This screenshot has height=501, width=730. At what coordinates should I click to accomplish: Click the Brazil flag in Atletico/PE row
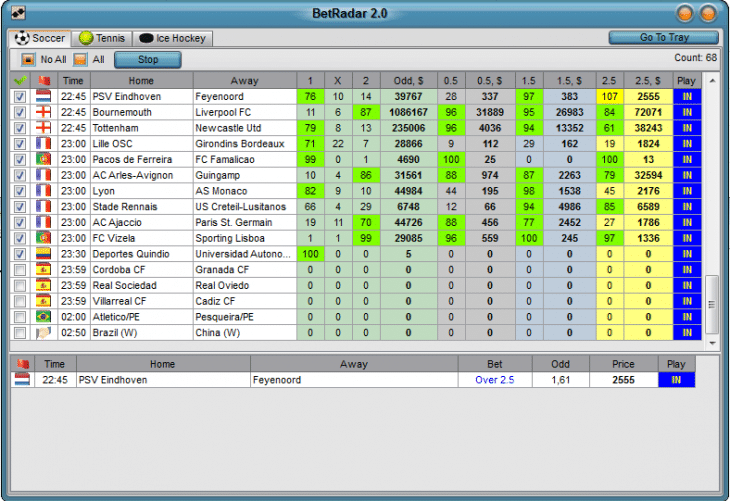click(43, 317)
